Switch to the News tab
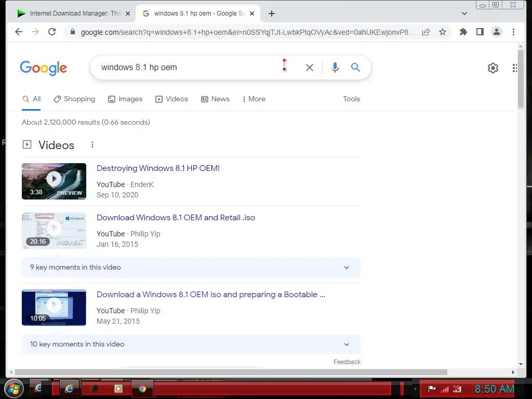Screen dimensions: 532x399 [x=215, y=99]
